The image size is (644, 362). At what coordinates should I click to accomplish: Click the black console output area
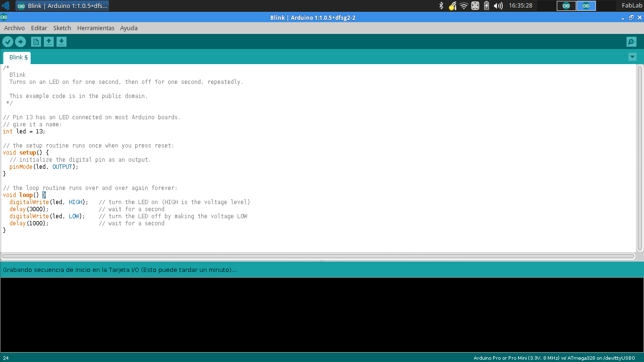point(322,314)
